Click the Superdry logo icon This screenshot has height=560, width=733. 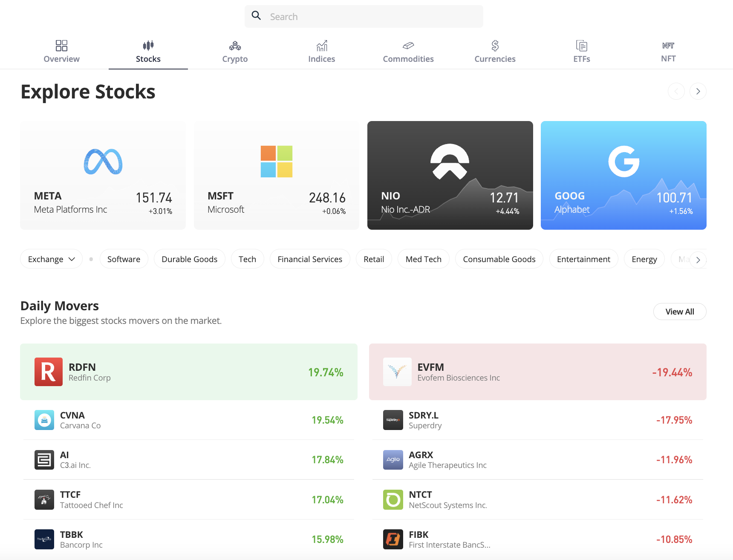[393, 420]
